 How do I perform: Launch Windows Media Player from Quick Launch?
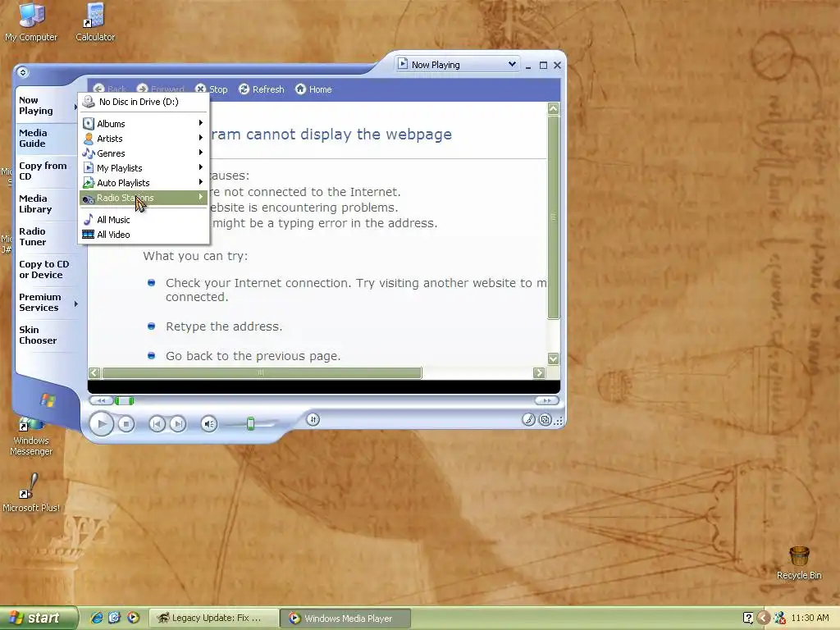133,618
